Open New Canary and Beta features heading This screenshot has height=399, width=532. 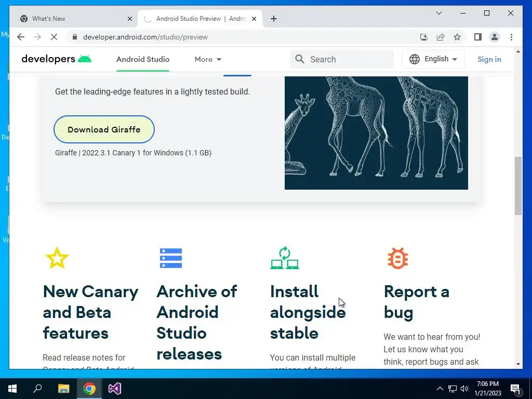[x=90, y=312]
